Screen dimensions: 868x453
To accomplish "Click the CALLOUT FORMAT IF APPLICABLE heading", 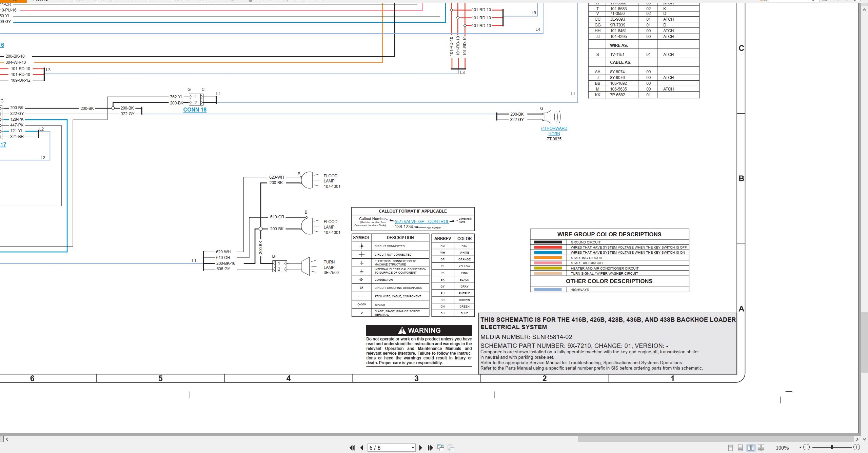I will [413, 211].
